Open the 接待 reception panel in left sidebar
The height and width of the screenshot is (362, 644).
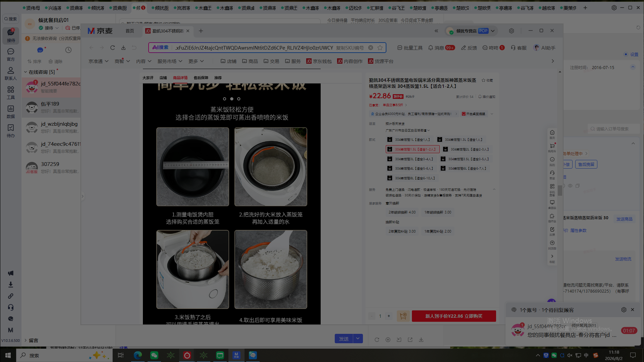pos(11,35)
